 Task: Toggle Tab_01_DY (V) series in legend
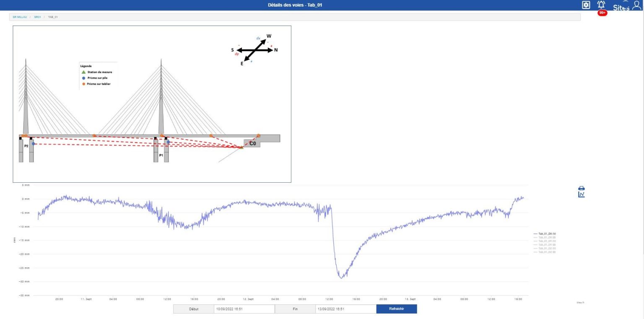pyautogui.click(x=545, y=241)
